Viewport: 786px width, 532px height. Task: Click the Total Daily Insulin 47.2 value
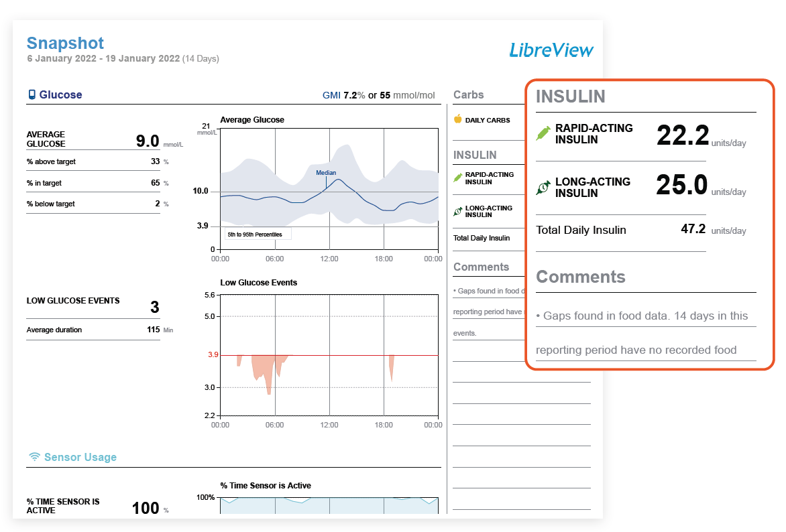(x=693, y=229)
